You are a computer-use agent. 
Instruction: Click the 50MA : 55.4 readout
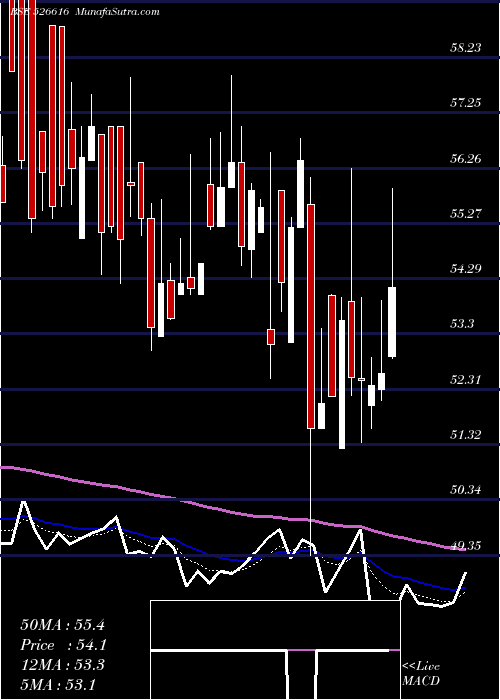click(62, 625)
